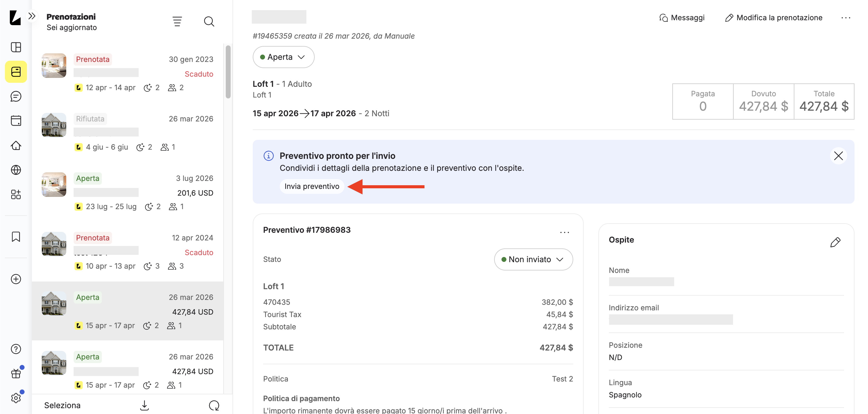Image resolution: width=868 pixels, height=414 pixels.
Task: Click the Scaduto label under 30 gen 2023
Action: (x=199, y=74)
